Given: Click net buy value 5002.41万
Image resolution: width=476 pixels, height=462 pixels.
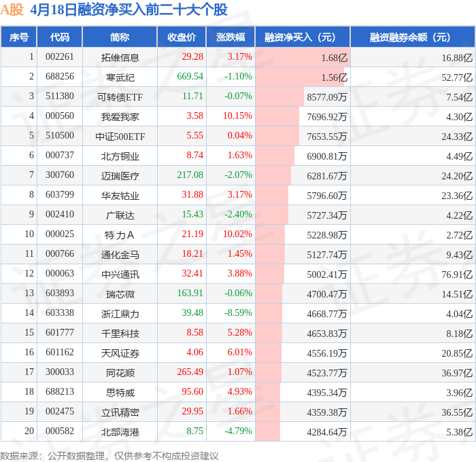Looking at the screenshot, I should pos(327,274).
